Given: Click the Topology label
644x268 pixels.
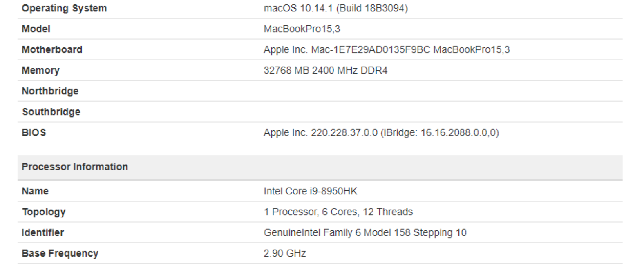Looking at the screenshot, I should pos(44,212).
